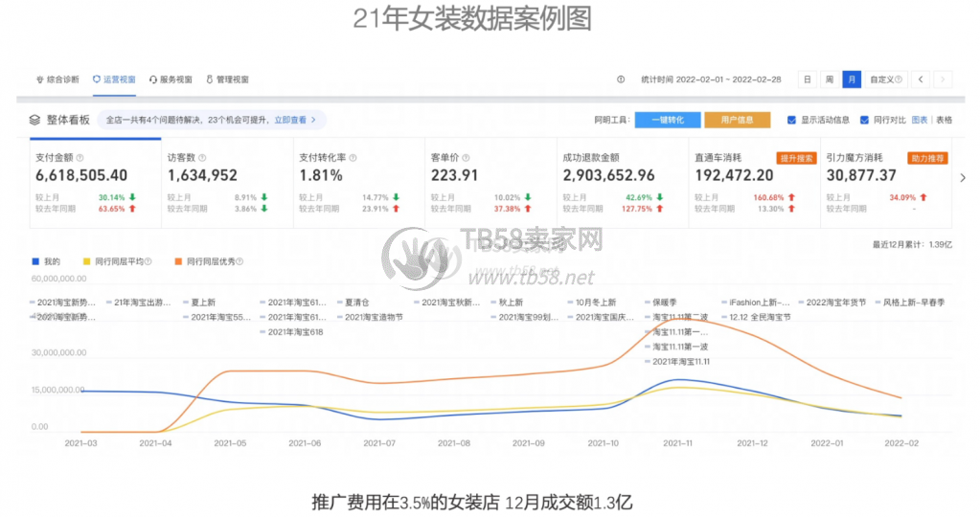Click help icon next to 客单价
This screenshot has width=980, height=517.
(x=466, y=158)
